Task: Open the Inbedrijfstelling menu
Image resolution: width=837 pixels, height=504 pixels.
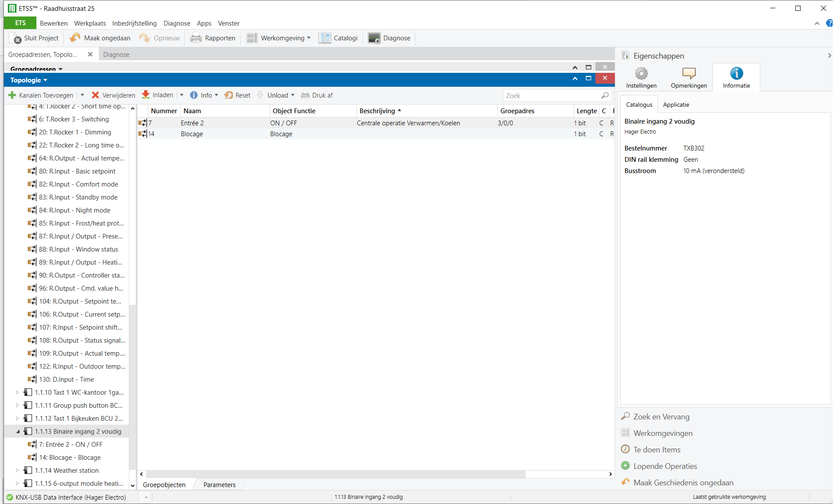Action: click(x=134, y=23)
